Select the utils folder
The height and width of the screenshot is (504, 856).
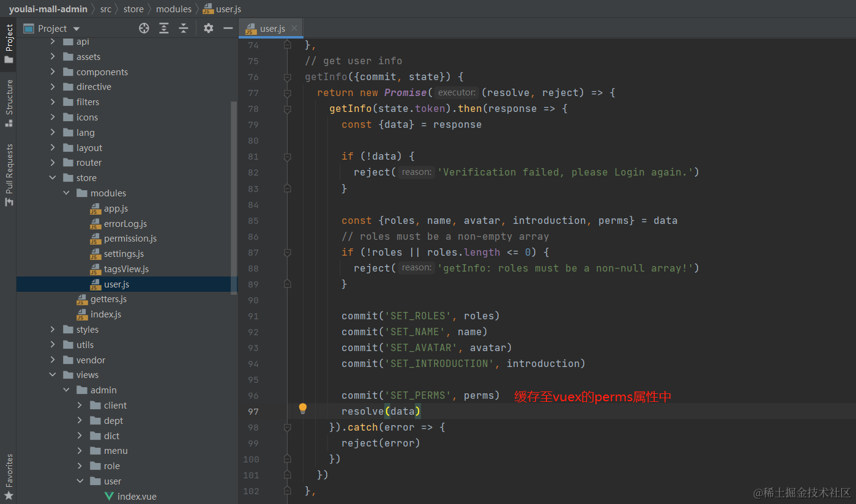click(x=84, y=345)
